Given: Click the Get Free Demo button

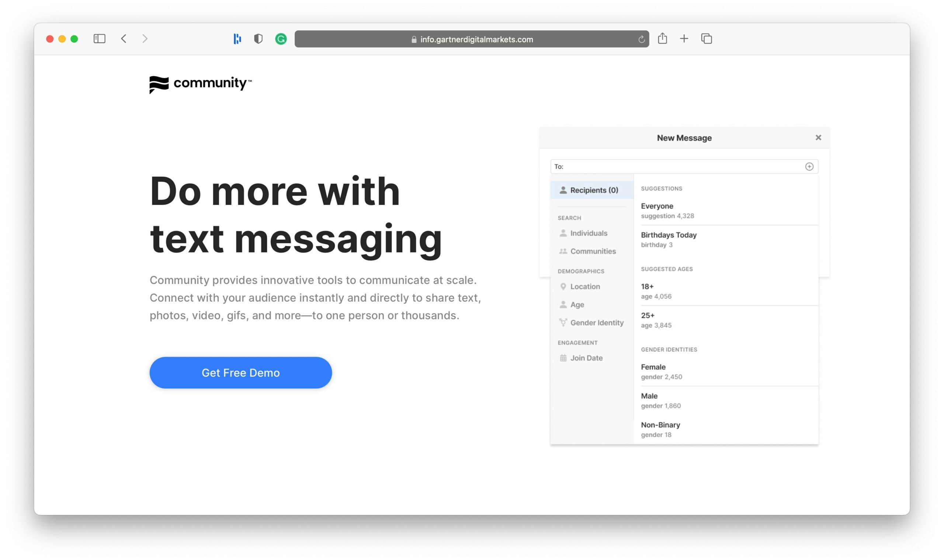Looking at the screenshot, I should (x=241, y=373).
